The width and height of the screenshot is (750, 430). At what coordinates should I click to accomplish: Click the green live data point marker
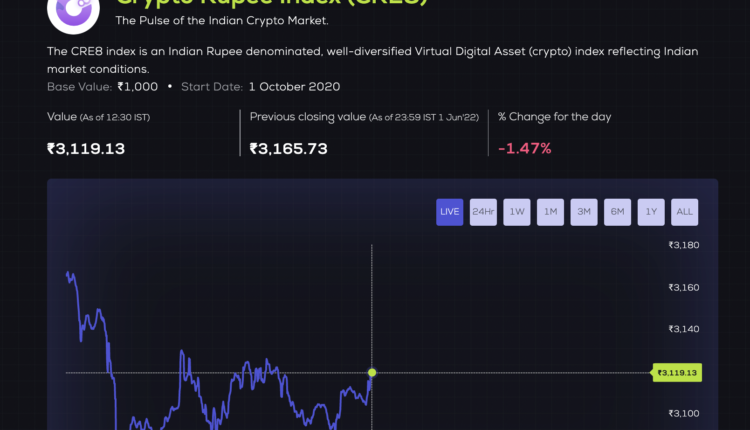tap(372, 373)
